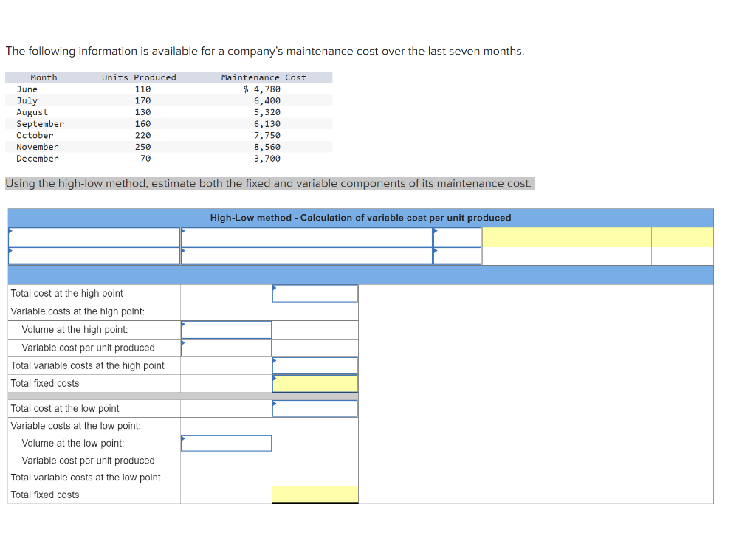Select the Volume at the low point input
Viewport: 756px width, 541px height.
point(226,444)
